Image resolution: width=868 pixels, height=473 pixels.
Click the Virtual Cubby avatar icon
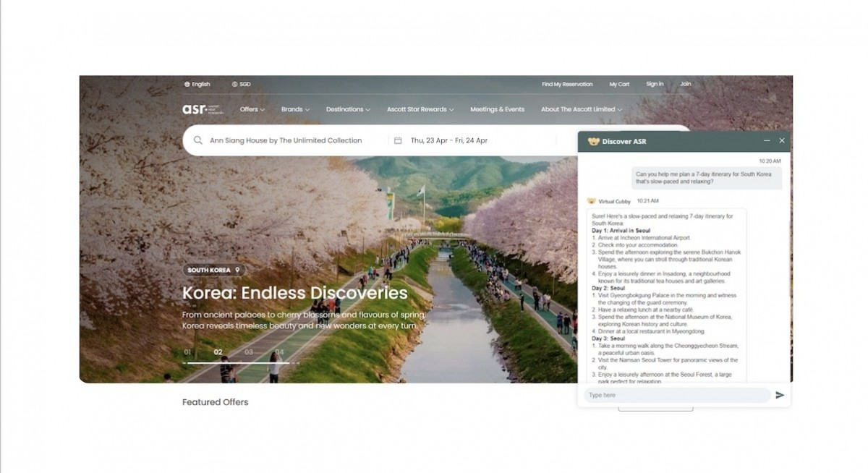(x=591, y=201)
